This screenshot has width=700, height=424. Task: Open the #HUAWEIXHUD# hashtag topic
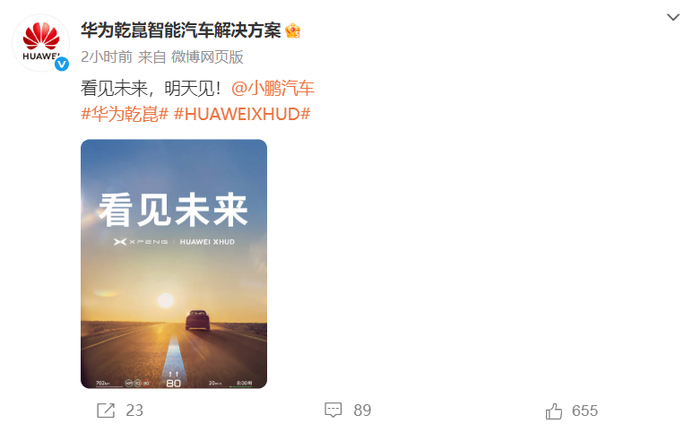[242, 114]
